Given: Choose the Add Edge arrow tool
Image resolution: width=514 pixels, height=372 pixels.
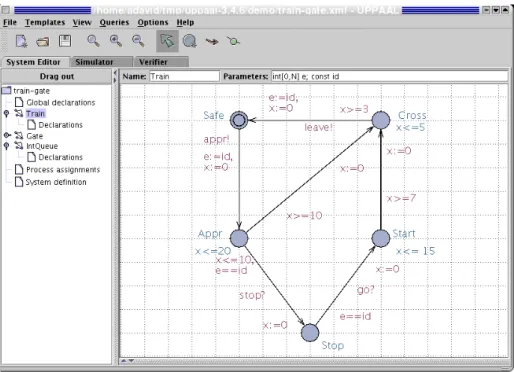Looking at the screenshot, I should tap(212, 42).
